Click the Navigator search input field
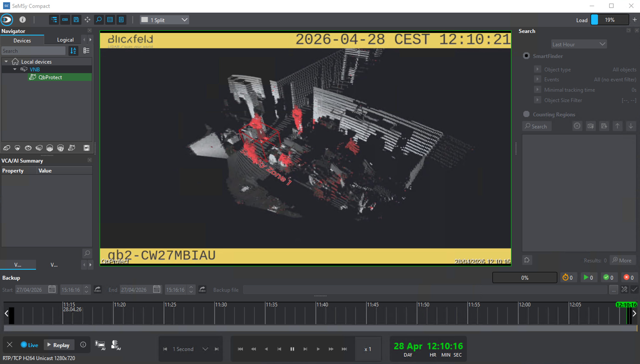The width and height of the screenshot is (640, 364). pyautogui.click(x=34, y=51)
